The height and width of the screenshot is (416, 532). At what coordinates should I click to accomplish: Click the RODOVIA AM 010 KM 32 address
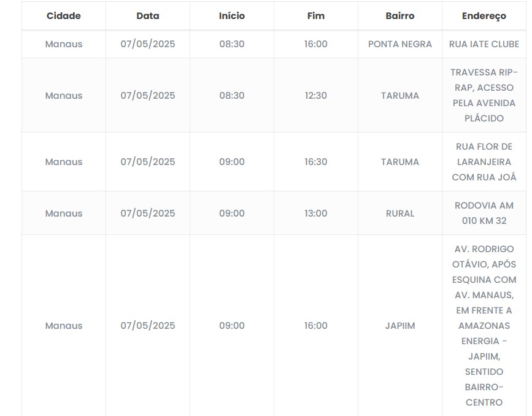pos(484,213)
